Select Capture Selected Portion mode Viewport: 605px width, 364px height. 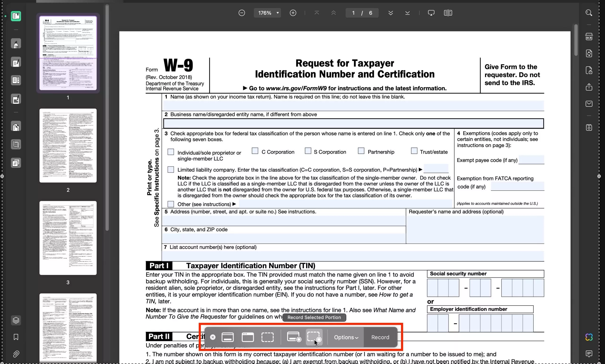[268, 337]
